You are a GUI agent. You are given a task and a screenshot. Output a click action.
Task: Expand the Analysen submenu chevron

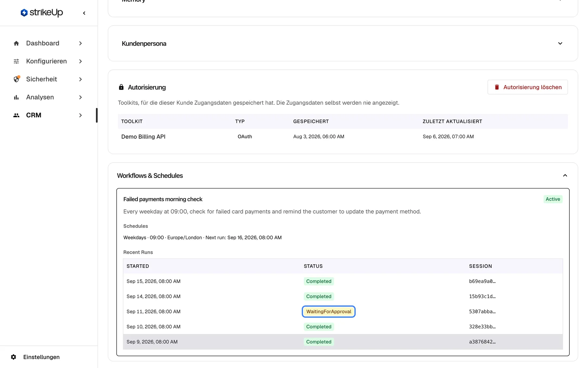tap(80, 97)
